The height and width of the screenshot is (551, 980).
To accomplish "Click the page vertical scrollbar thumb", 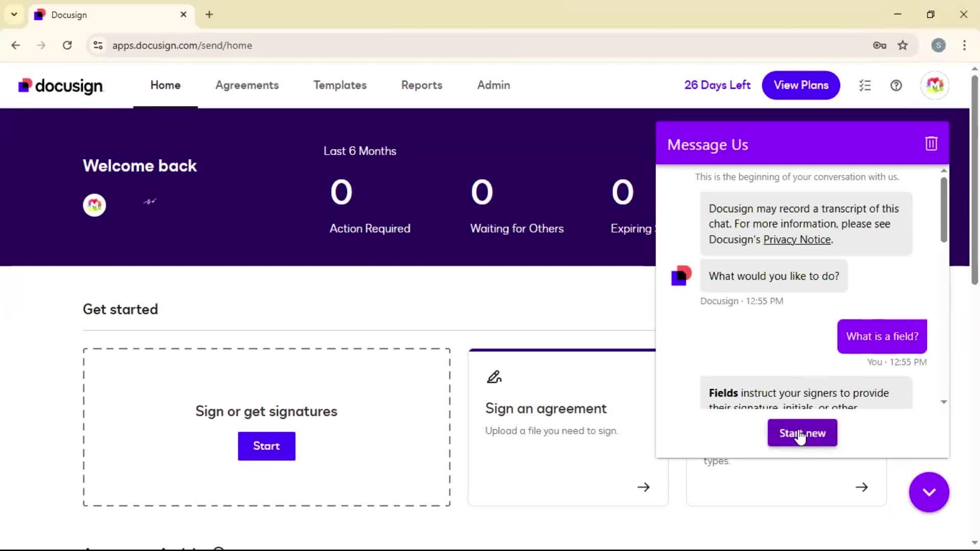I will (x=974, y=180).
